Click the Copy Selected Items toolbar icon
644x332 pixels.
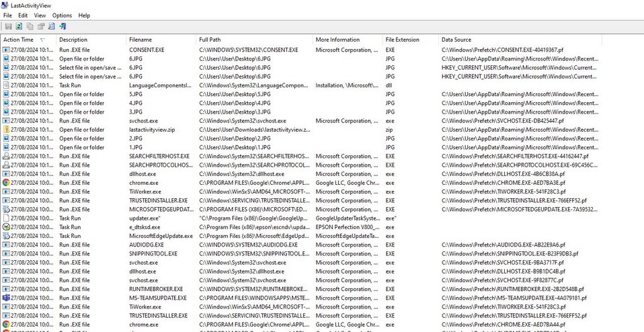coord(30,26)
